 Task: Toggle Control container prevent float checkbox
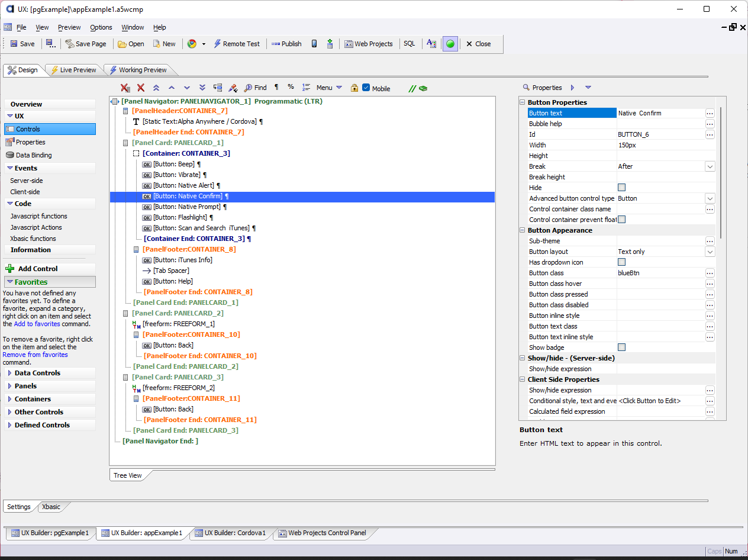point(621,220)
